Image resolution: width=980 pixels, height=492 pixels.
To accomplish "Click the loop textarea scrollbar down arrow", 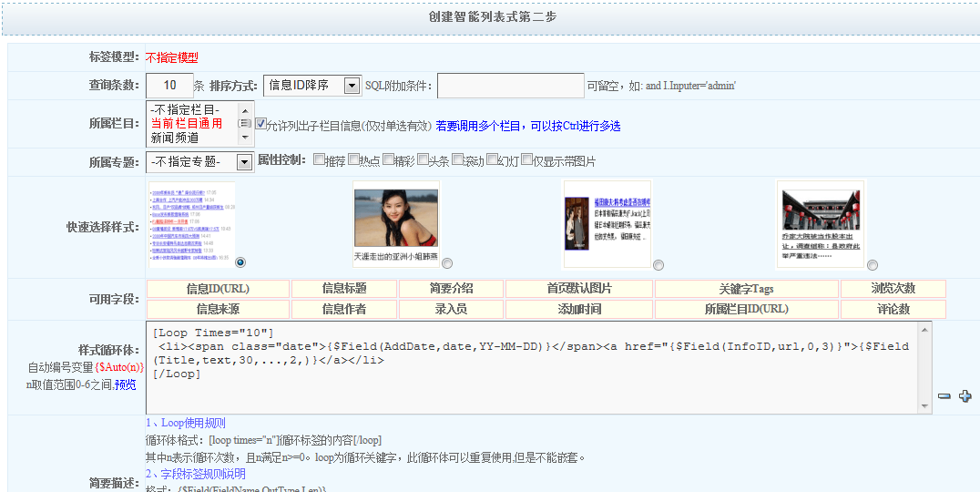I will click(x=925, y=406).
